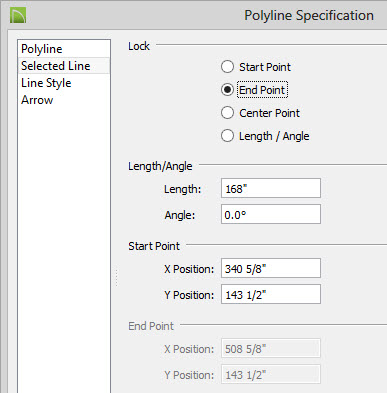
Task: Click the Start Point X Position field
Action: point(271,268)
